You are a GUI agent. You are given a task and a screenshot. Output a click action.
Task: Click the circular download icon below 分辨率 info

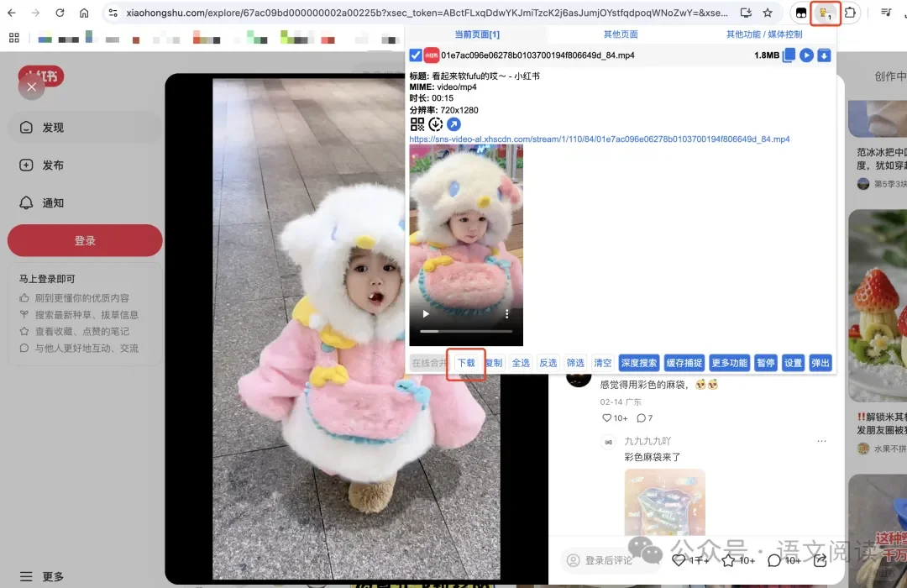tap(434, 123)
